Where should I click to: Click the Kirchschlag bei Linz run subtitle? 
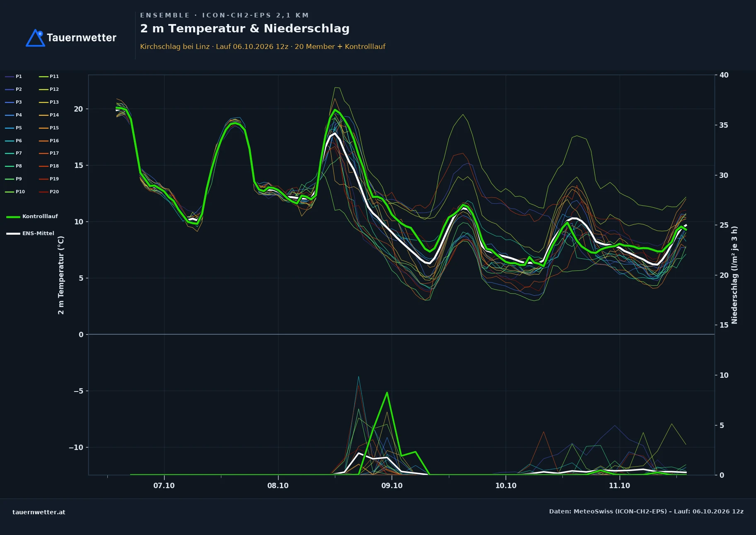[263, 46]
